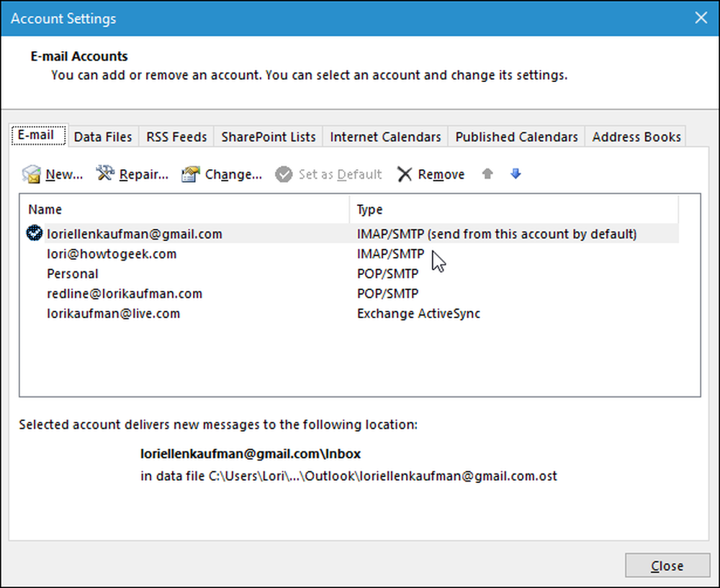
Task: Move account up with gray arrow
Action: pos(487,173)
